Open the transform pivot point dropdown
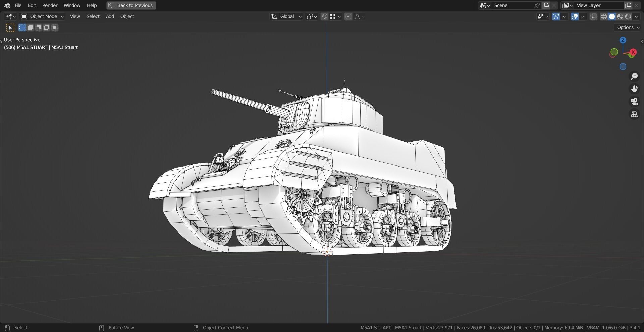Screen dimensions: 644x332 pyautogui.click(x=312, y=16)
